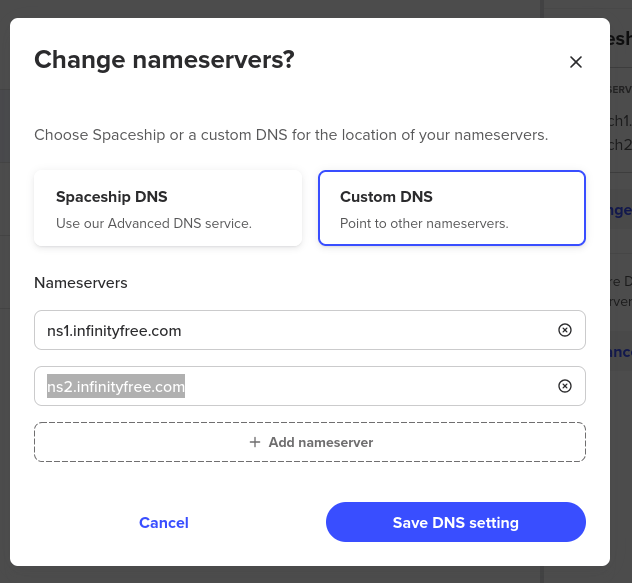The width and height of the screenshot is (632, 583).
Task: Select the Custom DNS option card
Action: point(451,208)
